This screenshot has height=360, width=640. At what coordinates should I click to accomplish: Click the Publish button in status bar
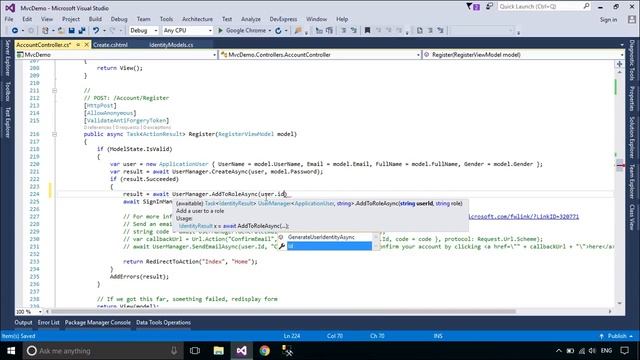pyautogui.click(x=616, y=336)
